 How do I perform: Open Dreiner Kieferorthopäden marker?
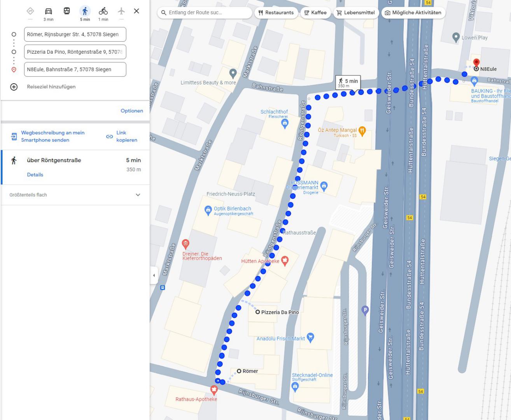185,244
